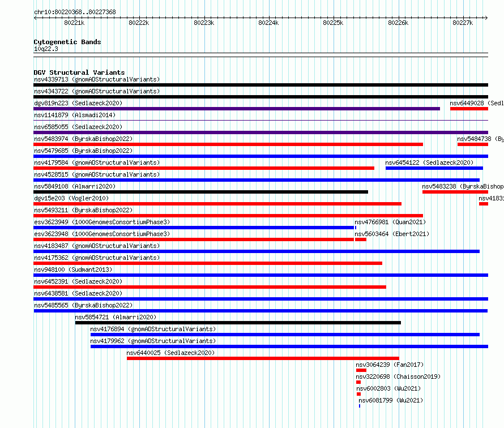Select nsv4183487 gnomAD variant label
The image size is (504, 428).
coord(97,246)
